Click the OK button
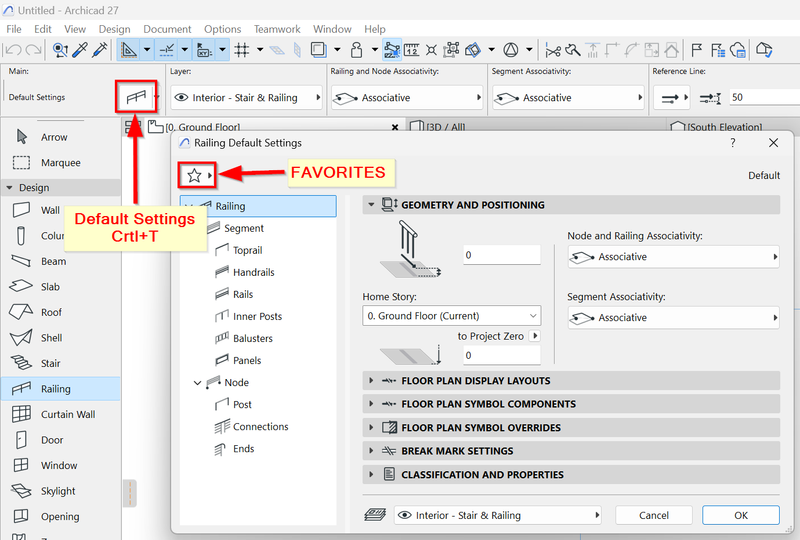The image size is (800, 540). [741, 516]
